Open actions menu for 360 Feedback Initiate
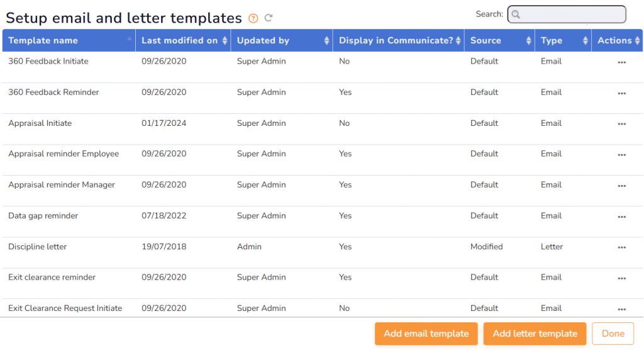 (x=621, y=62)
